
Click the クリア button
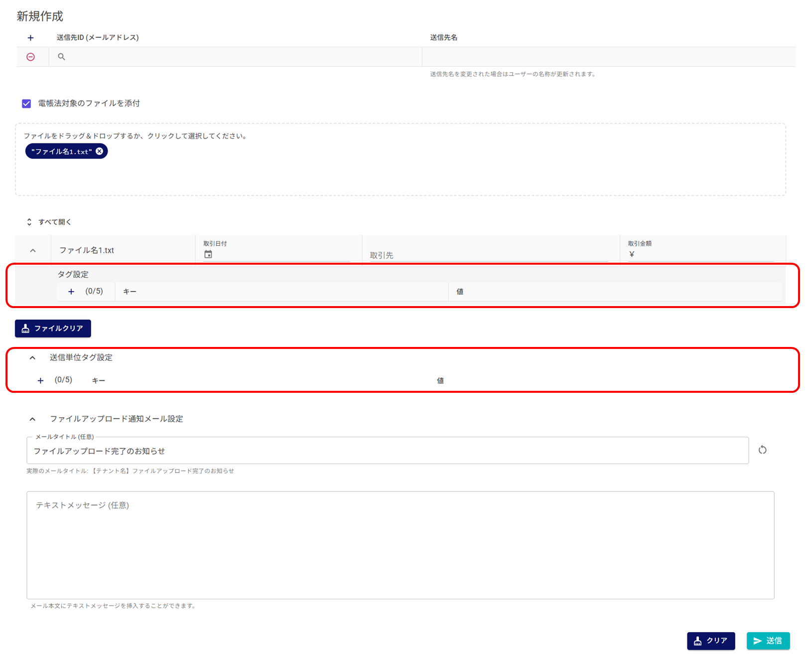point(710,641)
